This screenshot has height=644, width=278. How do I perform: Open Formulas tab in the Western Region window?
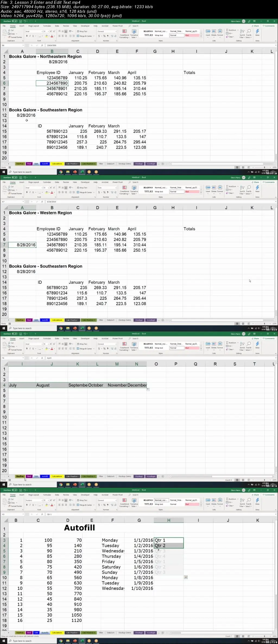(x=47, y=182)
